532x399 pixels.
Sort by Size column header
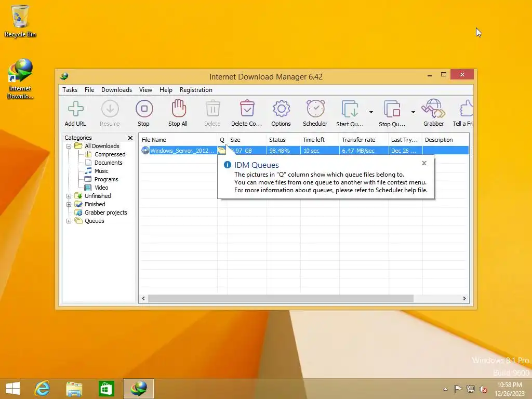(x=247, y=140)
